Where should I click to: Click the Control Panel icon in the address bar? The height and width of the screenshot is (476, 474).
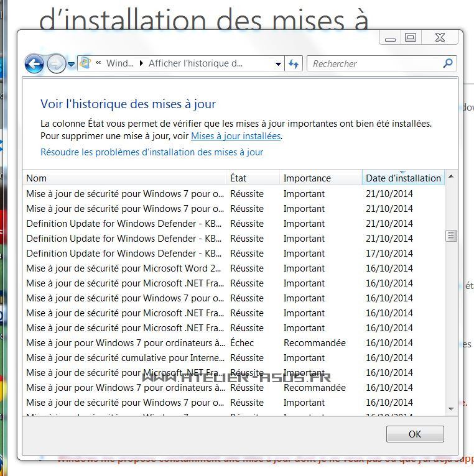click(x=85, y=63)
